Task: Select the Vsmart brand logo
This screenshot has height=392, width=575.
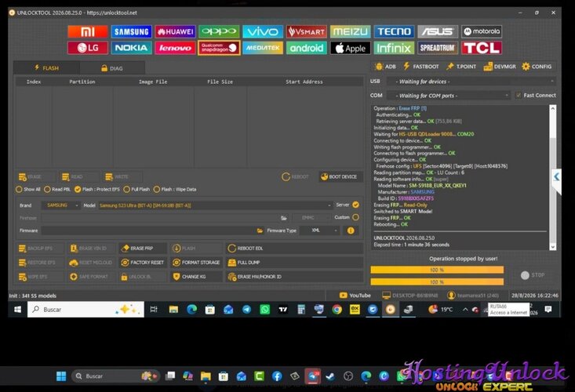Action: 307,31
